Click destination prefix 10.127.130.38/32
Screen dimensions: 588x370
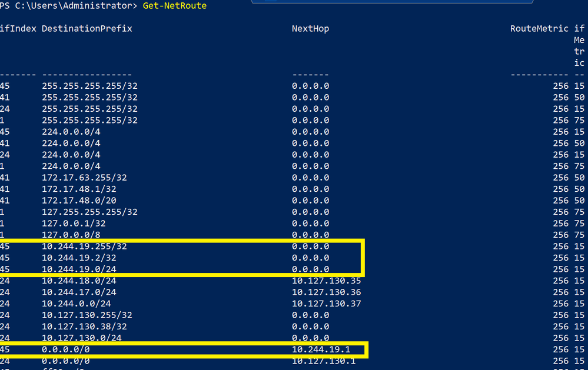tap(84, 326)
